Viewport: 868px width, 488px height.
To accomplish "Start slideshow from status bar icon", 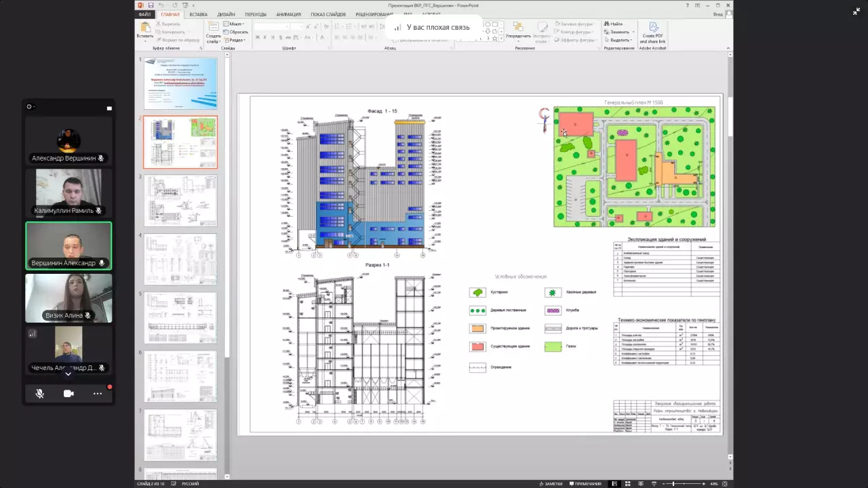I will [x=652, y=484].
